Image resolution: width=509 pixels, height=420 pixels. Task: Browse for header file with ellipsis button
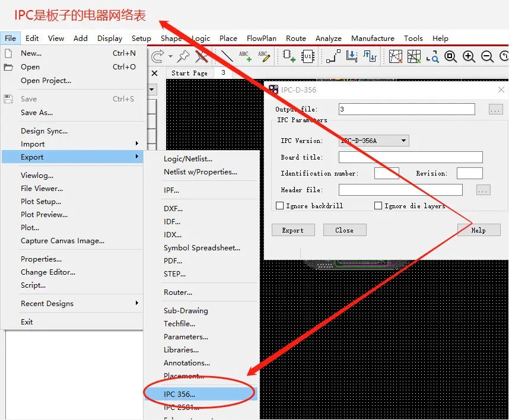[x=483, y=190]
